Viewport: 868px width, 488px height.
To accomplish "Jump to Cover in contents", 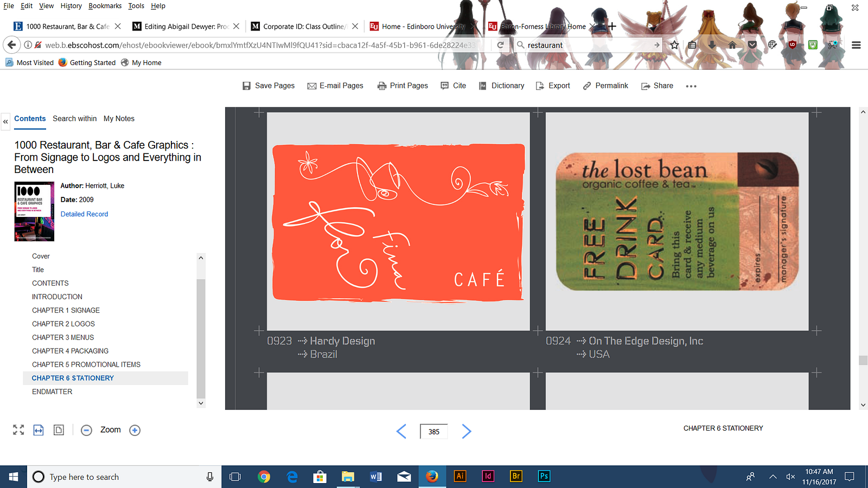I will [x=41, y=256].
